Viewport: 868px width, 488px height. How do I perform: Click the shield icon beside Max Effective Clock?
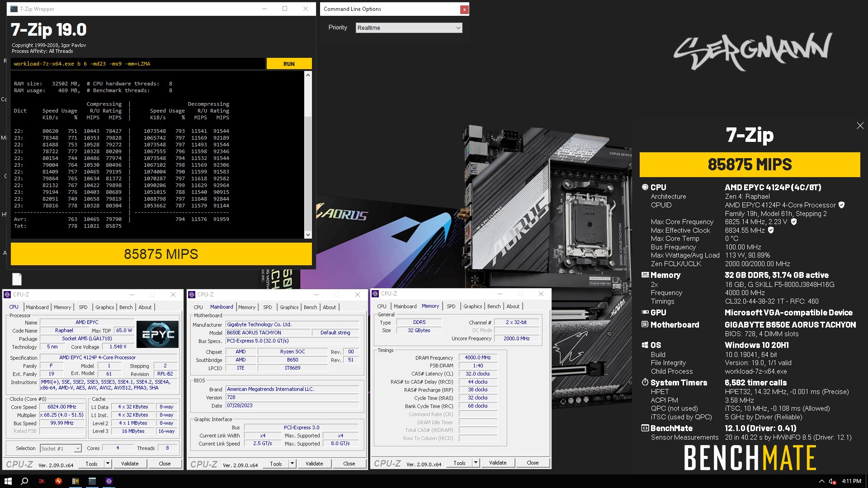tap(771, 230)
